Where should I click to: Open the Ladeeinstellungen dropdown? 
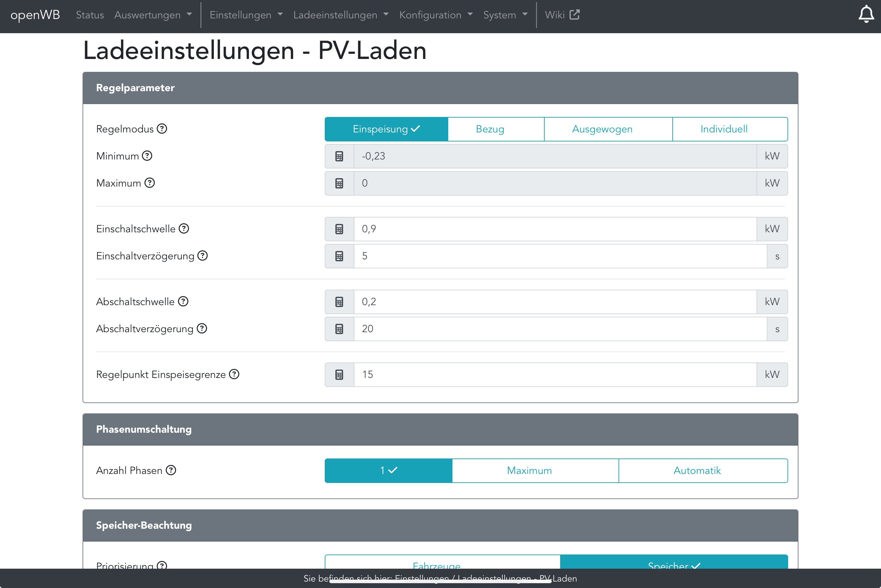[340, 15]
